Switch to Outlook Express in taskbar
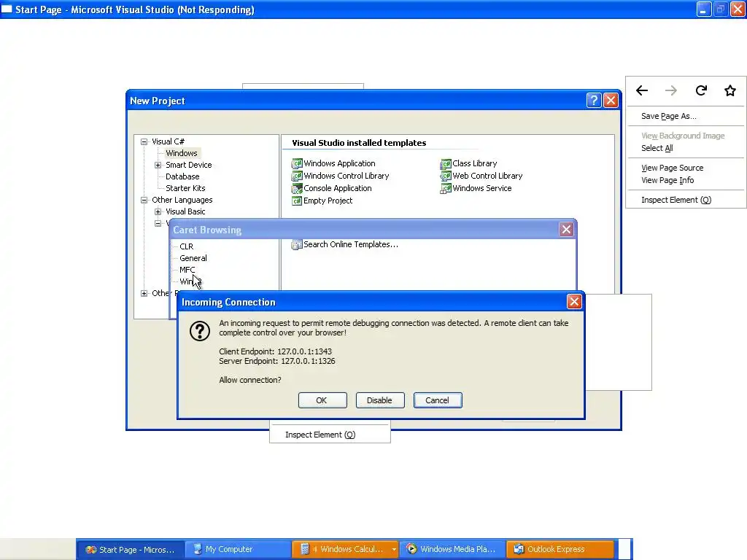 point(560,549)
